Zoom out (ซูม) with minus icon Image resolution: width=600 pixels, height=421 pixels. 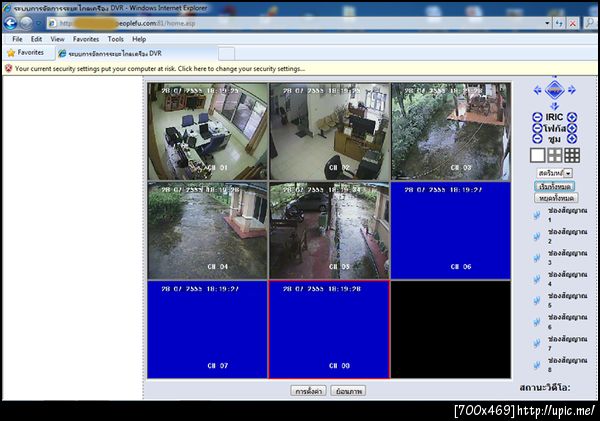click(x=537, y=139)
